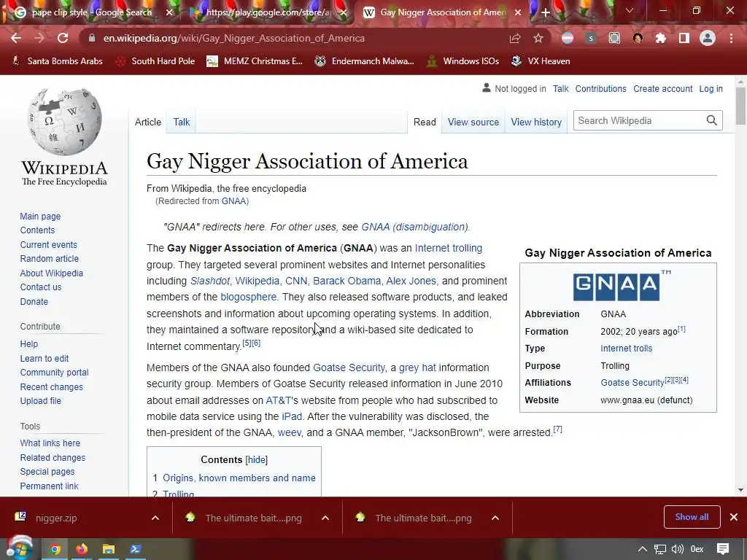Image resolution: width=747 pixels, height=560 pixels.
Task: Go to Wikipedia Main page link
Action: pyautogui.click(x=41, y=216)
